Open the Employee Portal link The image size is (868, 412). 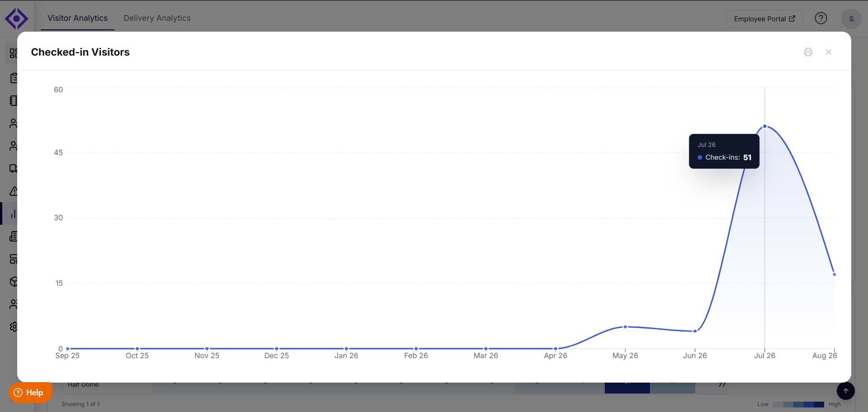tap(764, 19)
